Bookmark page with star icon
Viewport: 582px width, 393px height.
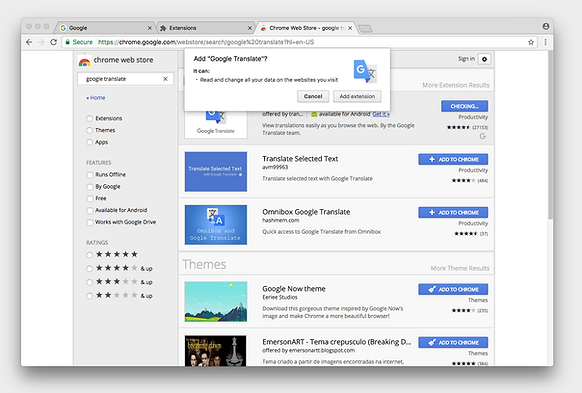point(531,42)
